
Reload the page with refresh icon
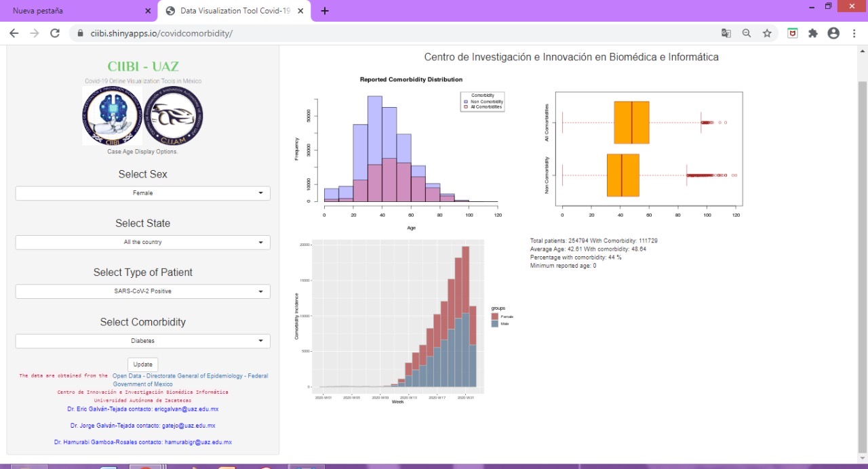click(56, 33)
